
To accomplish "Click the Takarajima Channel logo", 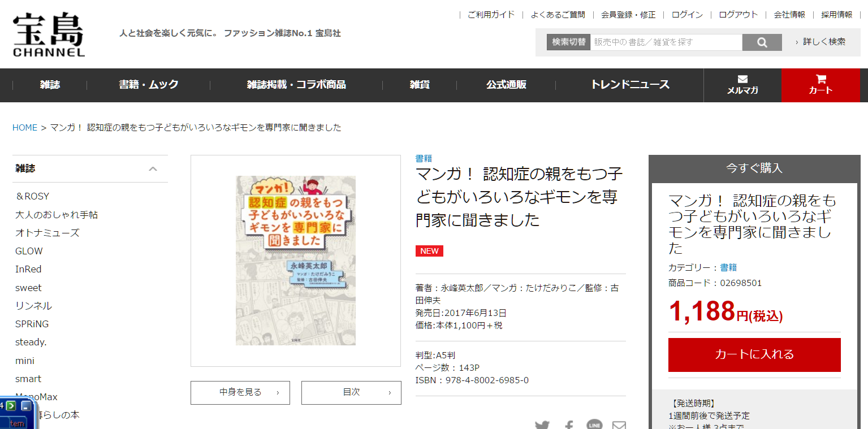I will coord(49,35).
